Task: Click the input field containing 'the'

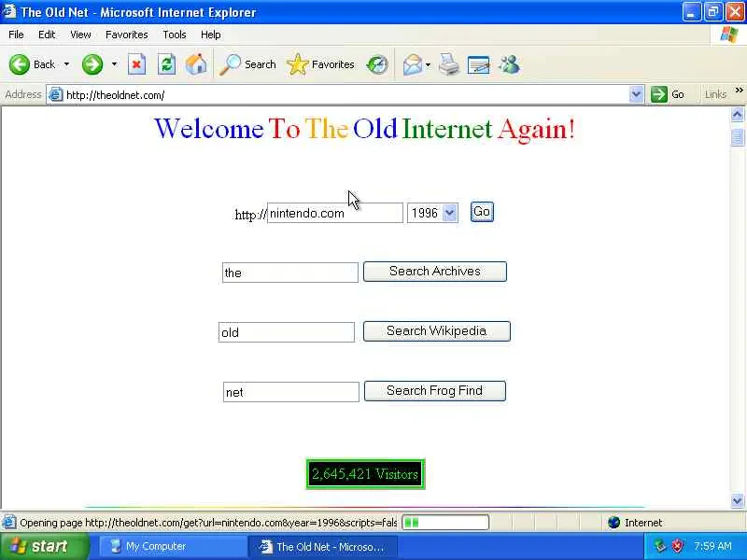Action: (x=290, y=273)
